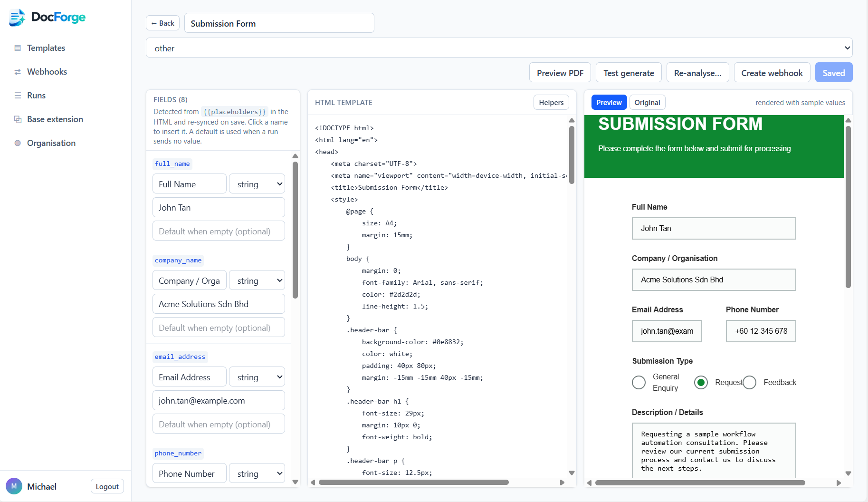Click the Base extension icon
This screenshot has width=868, height=502.
[x=18, y=119]
